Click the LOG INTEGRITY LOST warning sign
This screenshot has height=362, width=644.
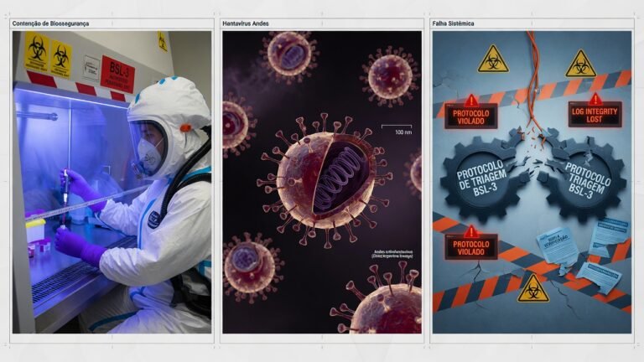[595, 113]
